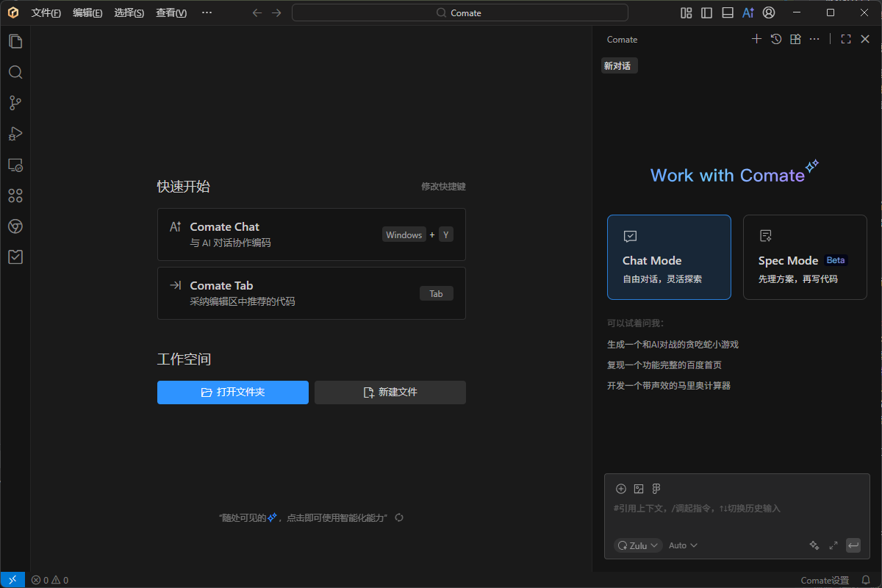Open Run and Debug in activity bar
882x588 pixels.
tap(15, 134)
